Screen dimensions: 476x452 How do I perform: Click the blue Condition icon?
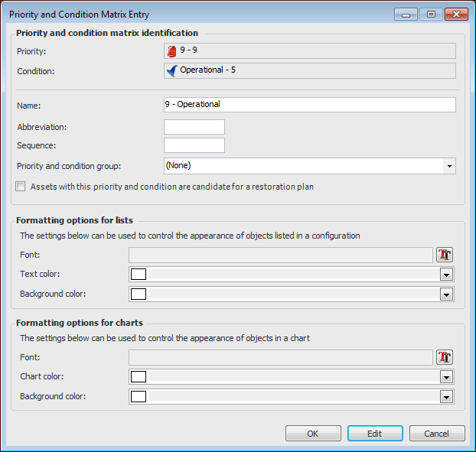coord(172,70)
